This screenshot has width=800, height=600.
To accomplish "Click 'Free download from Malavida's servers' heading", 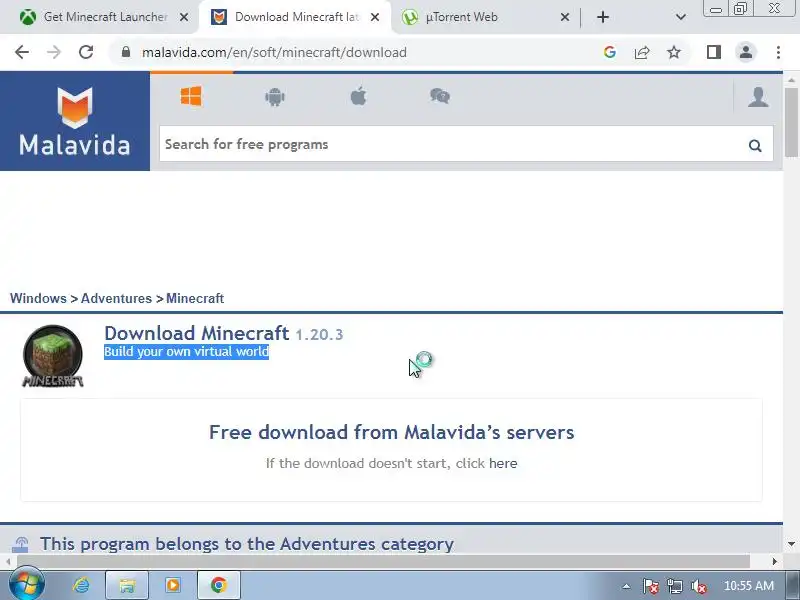I will point(391,432).
